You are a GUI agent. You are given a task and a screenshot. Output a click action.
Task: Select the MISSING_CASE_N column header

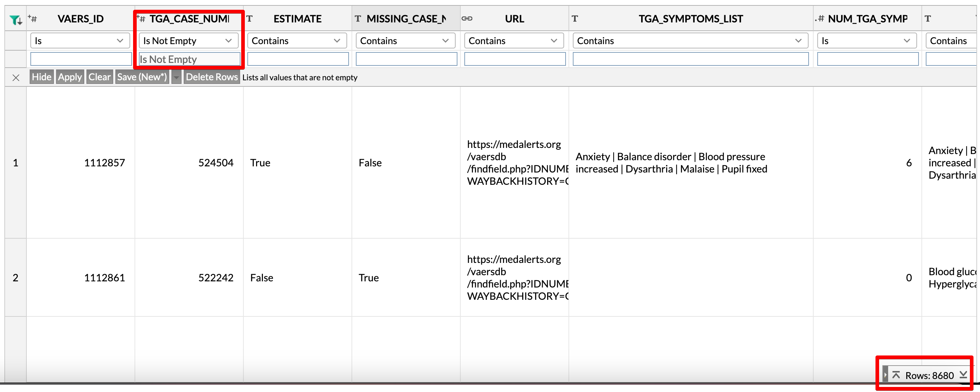[406, 19]
